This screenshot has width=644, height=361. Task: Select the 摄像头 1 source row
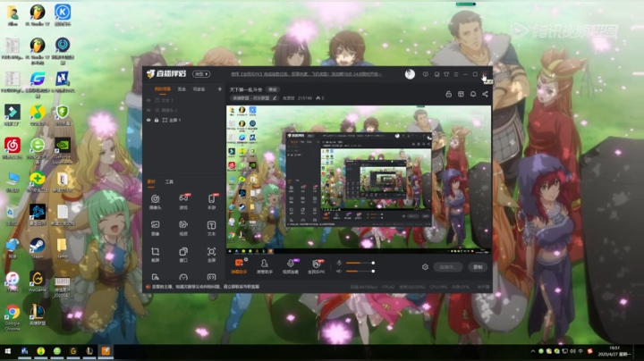pyautogui.click(x=184, y=110)
